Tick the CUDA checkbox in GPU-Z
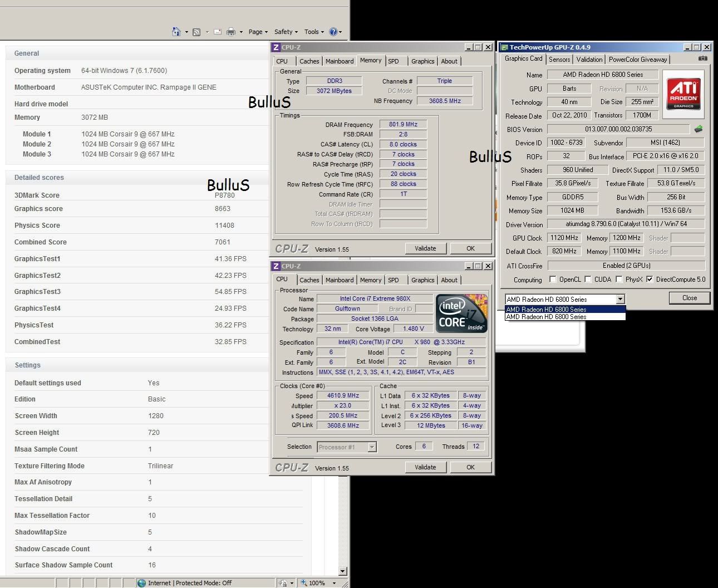Viewport: 718px width, 588px height. click(588, 280)
